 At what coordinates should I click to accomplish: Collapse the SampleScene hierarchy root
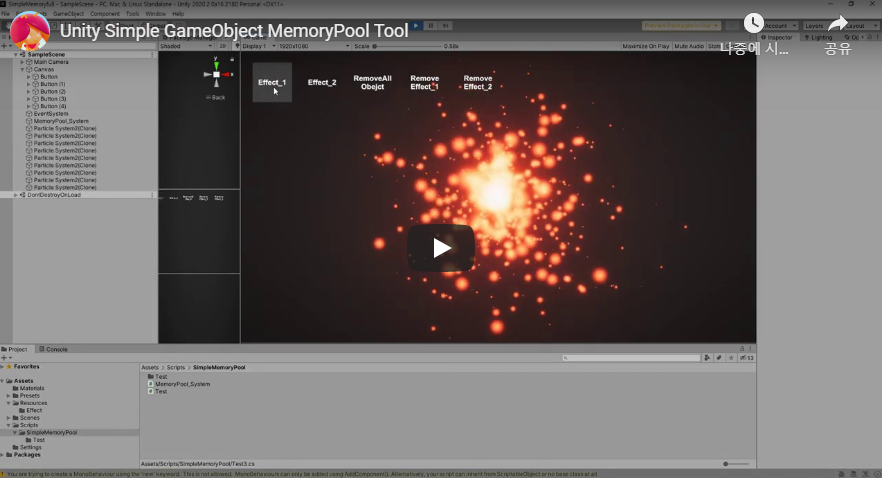(x=16, y=55)
